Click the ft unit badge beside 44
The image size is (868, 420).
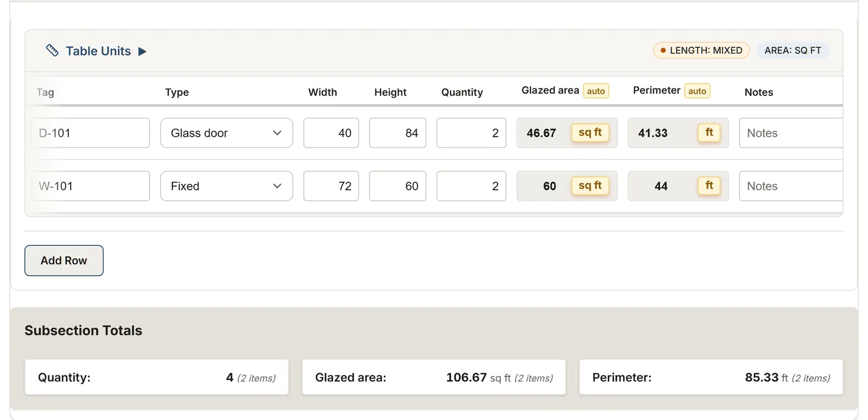(x=709, y=186)
